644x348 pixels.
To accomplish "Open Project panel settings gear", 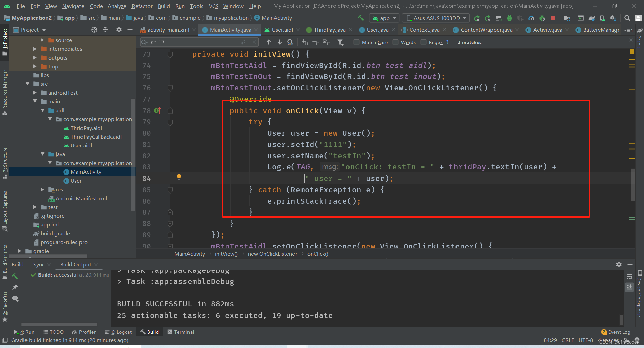I will click(x=119, y=30).
